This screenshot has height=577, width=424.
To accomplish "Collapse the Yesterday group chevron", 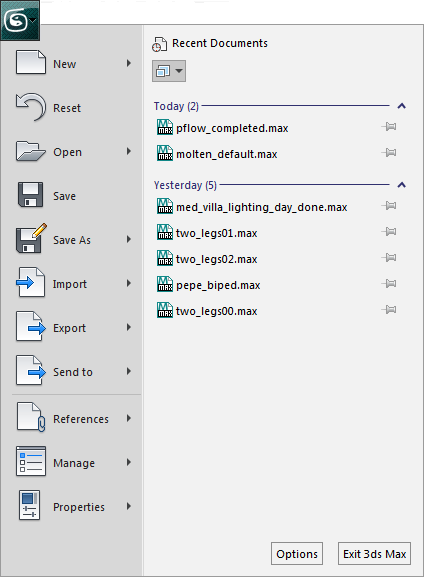I will click(x=402, y=185).
